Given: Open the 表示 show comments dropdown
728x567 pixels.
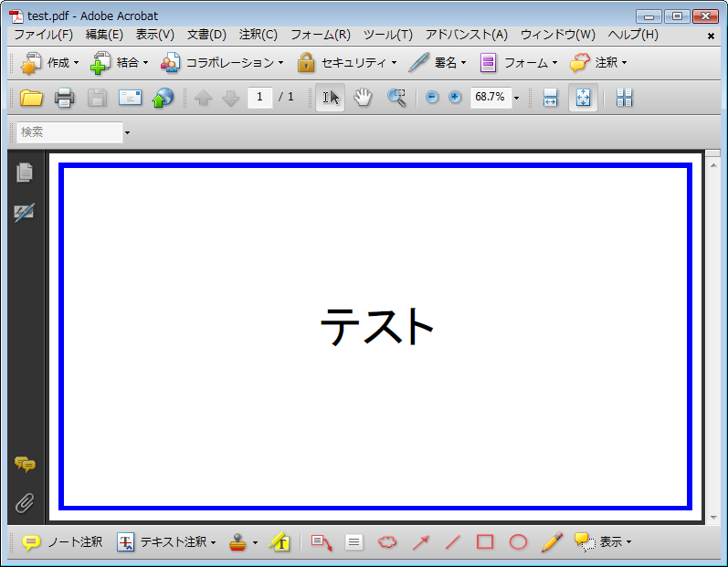Looking at the screenshot, I should [603, 542].
